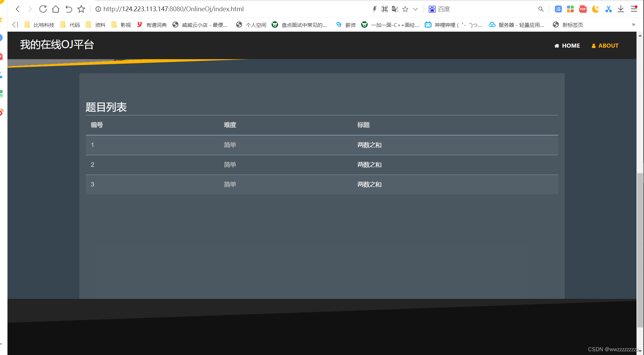The width and height of the screenshot is (644, 355).
Task: Click the 难度 column header
Action: (230, 125)
